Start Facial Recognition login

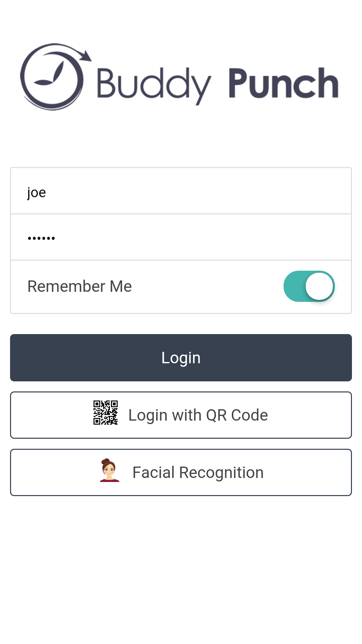pos(181,472)
